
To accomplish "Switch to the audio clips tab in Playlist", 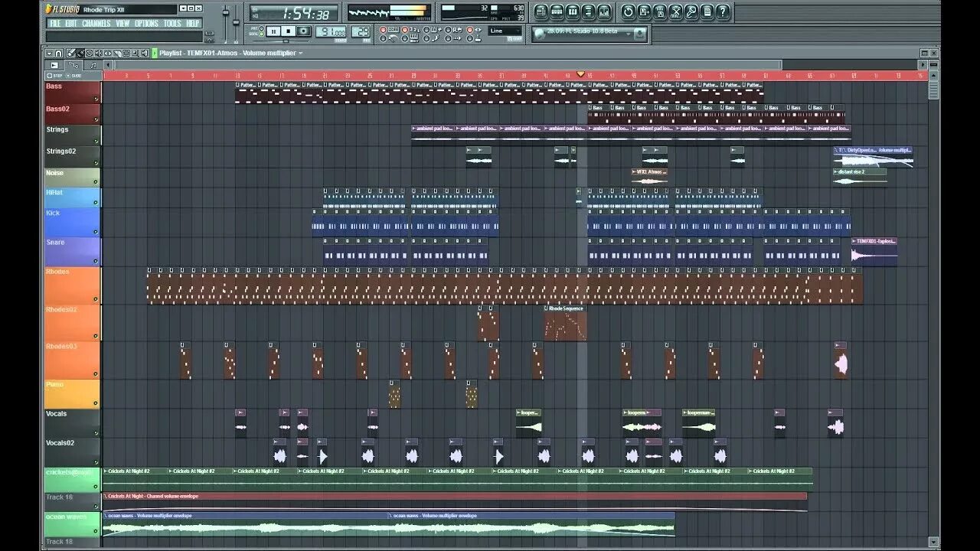I will [x=54, y=65].
